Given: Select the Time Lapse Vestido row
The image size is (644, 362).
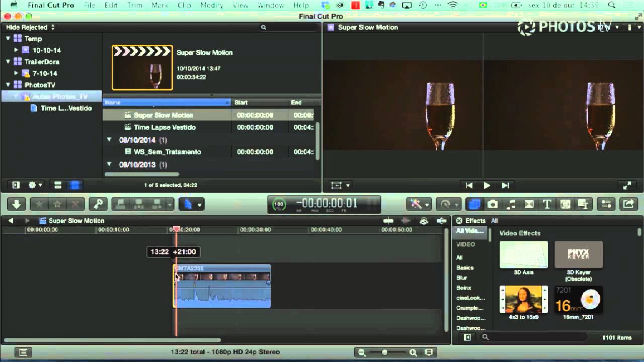Looking at the screenshot, I should pos(209,127).
